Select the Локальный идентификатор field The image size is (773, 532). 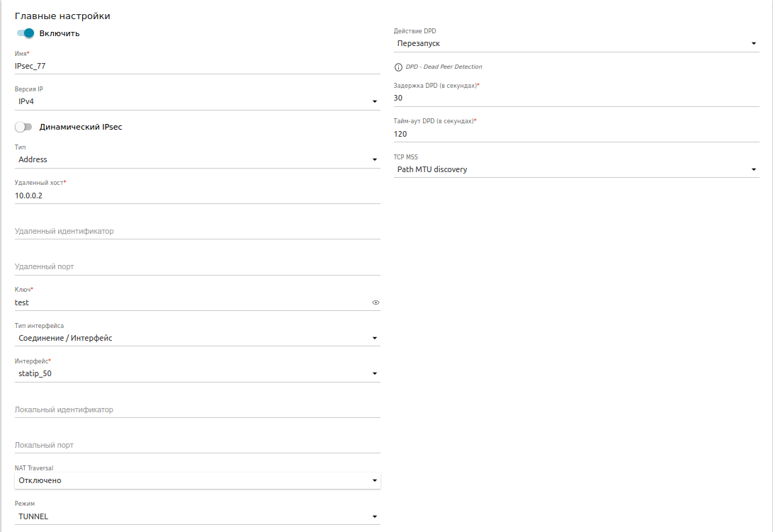[x=197, y=409]
